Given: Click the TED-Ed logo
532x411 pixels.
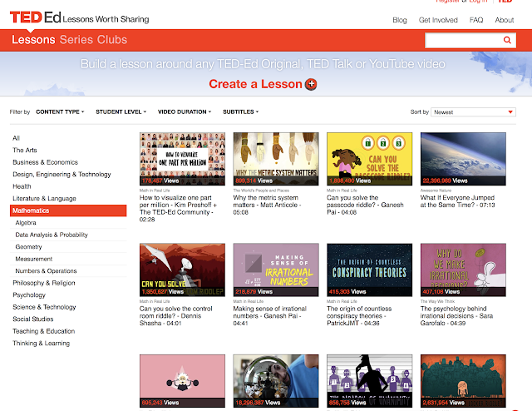Looking at the screenshot, I should click(35, 17).
